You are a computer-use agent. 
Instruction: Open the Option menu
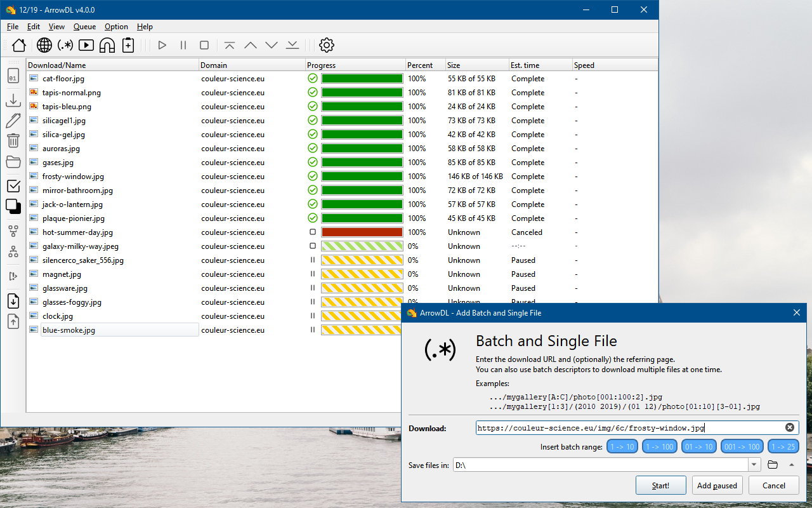[116, 27]
